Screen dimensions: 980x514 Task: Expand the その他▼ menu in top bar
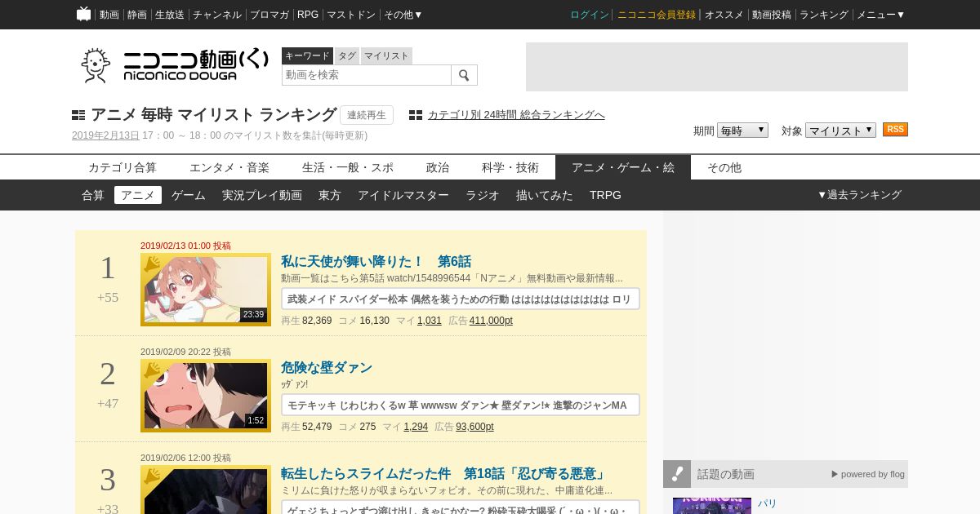point(403,15)
